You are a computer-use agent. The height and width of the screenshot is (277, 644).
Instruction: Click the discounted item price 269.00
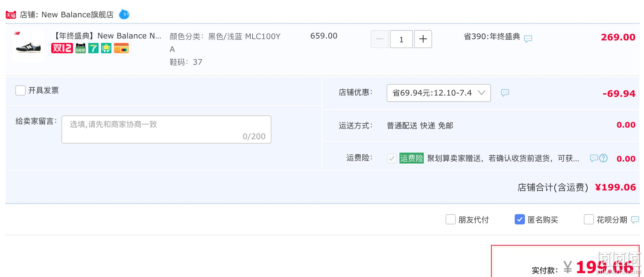(618, 37)
